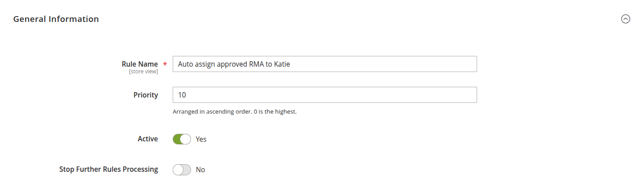This screenshot has height=191, width=644.
Task: Click the Active field label
Action: (148, 139)
